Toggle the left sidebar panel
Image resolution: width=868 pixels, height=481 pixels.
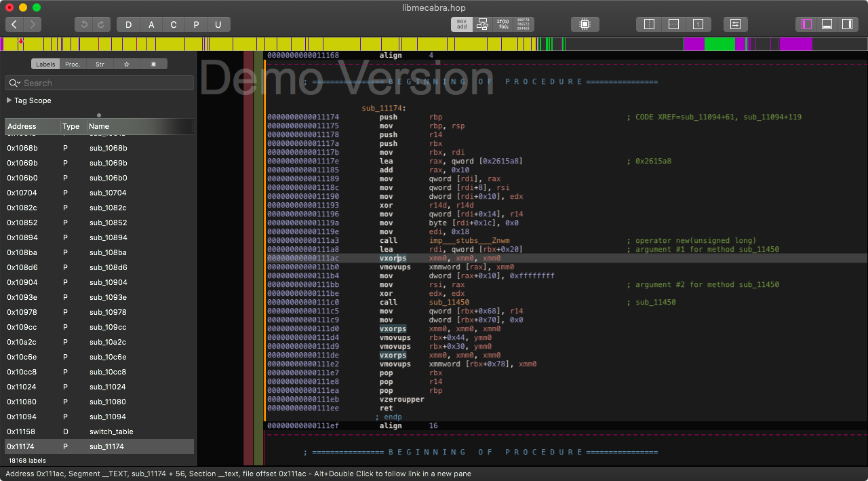coord(806,24)
